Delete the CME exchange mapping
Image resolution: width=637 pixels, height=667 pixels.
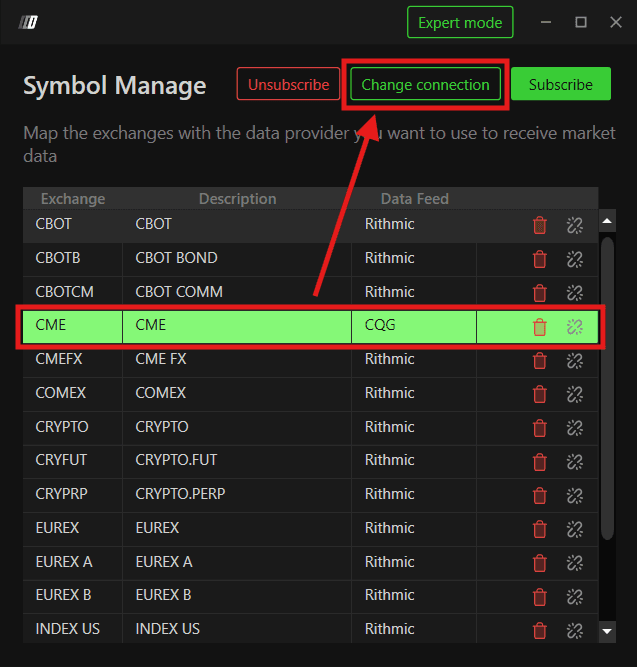click(540, 327)
